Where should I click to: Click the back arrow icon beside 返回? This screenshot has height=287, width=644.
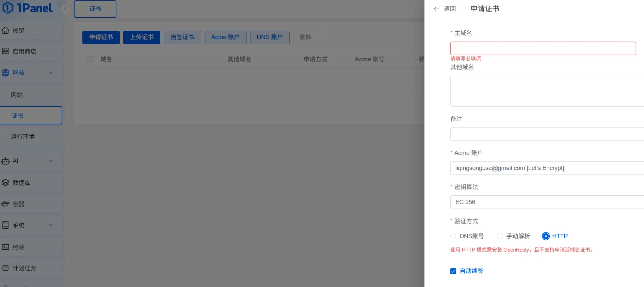[436, 9]
